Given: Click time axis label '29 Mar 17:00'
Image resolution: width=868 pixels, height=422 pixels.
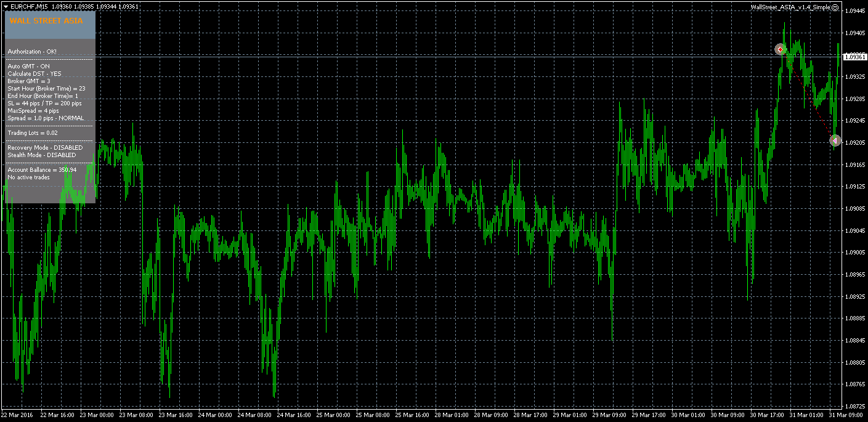Looking at the screenshot, I should click(649, 415).
